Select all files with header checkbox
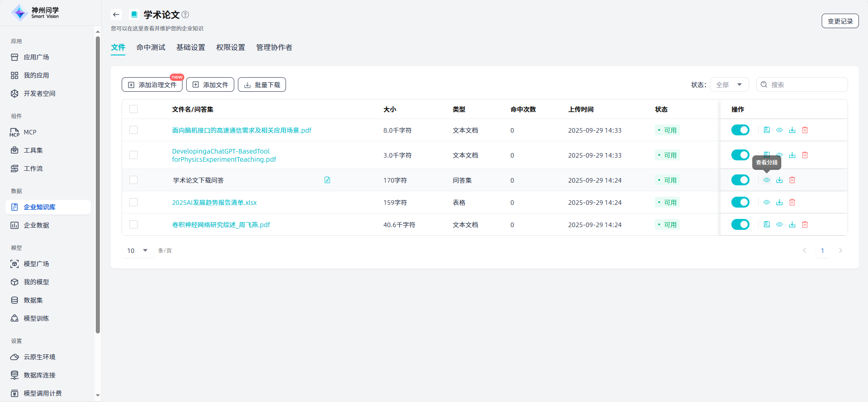This screenshot has height=402, width=868. (133, 109)
